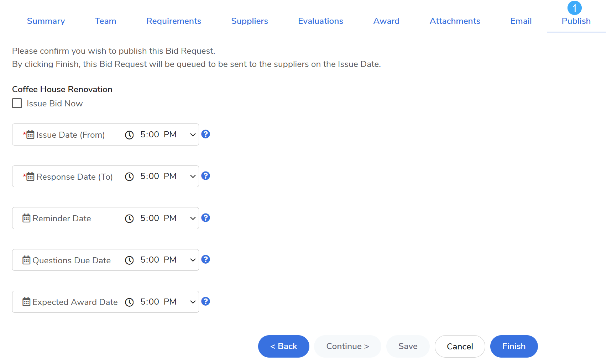Screen dimensions: 612x364
Task: Open the Questions Due Date time dropdown
Action: click(193, 260)
